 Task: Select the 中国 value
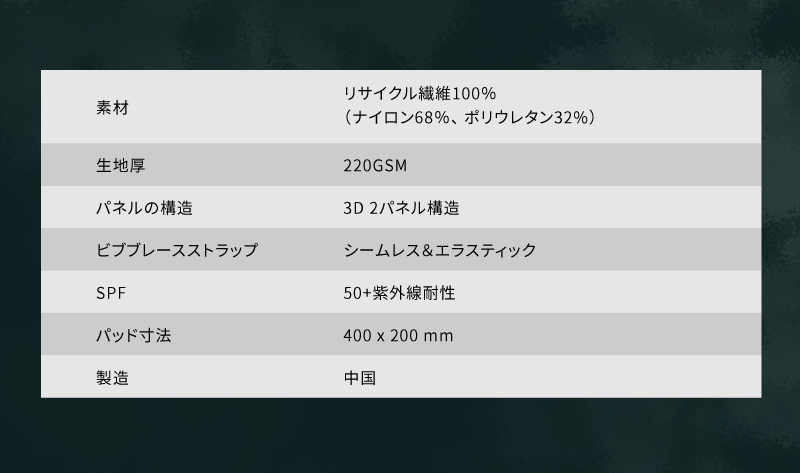click(360, 378)
